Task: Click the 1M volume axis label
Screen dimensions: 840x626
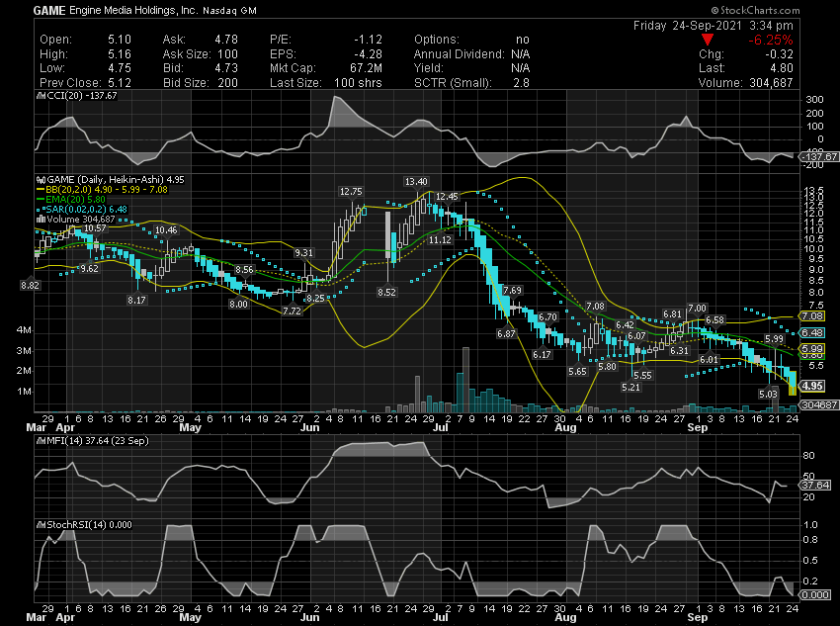Action: coord(24,392)
